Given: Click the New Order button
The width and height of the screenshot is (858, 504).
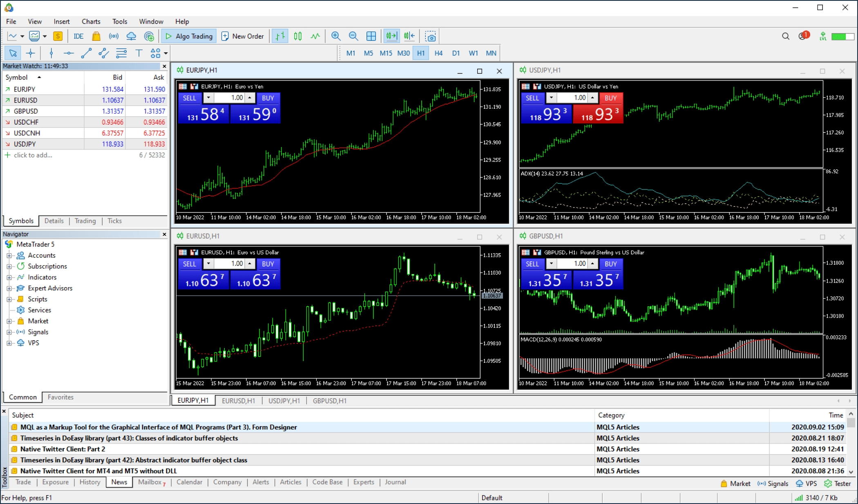Looking at the screenshot, I should point(243,36).
